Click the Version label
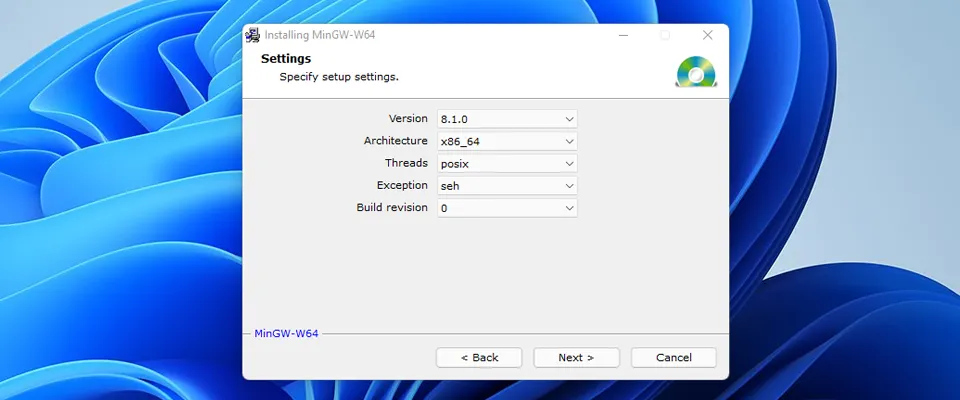 [x=408, y=118]
